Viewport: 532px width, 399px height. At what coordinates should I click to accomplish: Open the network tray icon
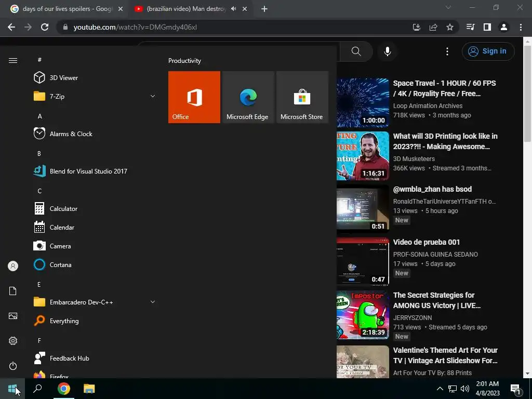tap(453, 389)
